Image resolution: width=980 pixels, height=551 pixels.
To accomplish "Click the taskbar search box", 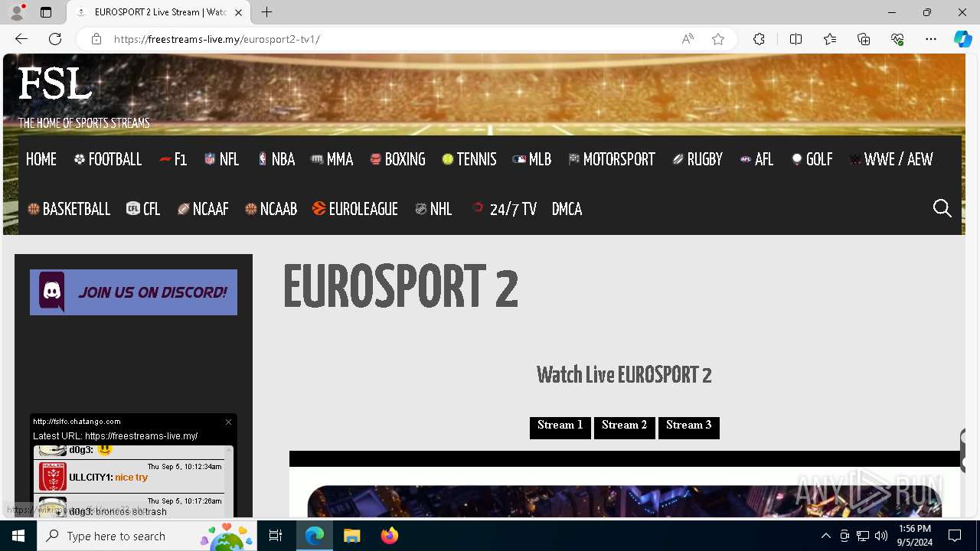I will 147,536.
